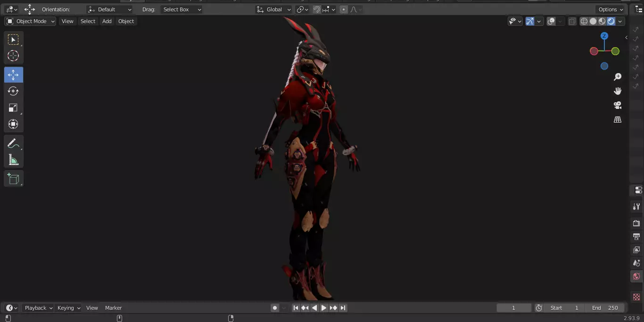Select the Add Cube tool
The image size is (644, 322).
coord(13,179)
